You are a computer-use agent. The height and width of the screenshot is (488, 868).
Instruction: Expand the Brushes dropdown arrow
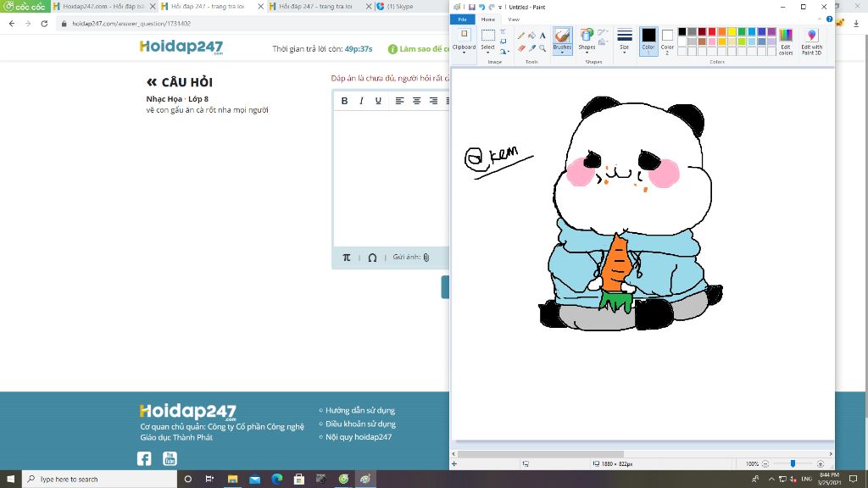562,53
